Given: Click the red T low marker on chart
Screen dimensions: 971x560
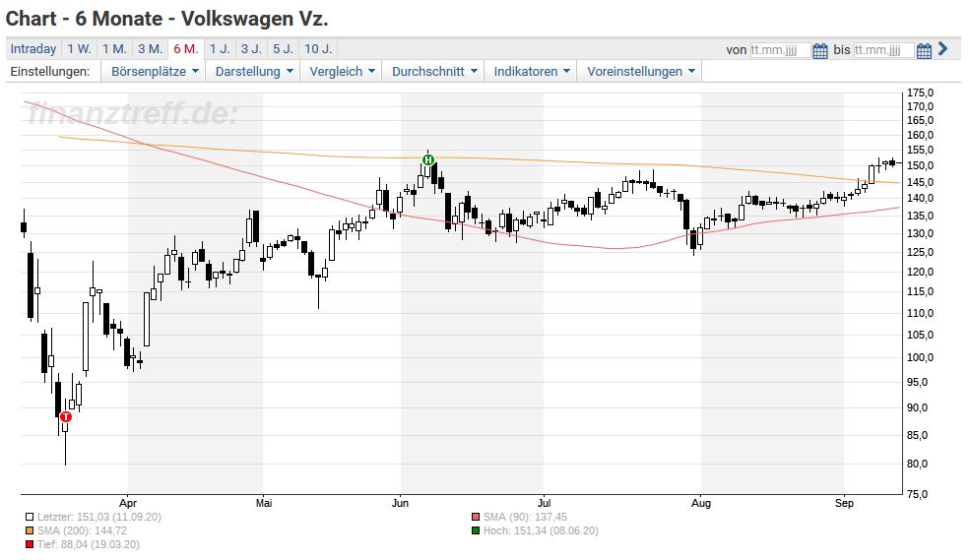Looking at the screenshot, I should (x=66, y=417).
